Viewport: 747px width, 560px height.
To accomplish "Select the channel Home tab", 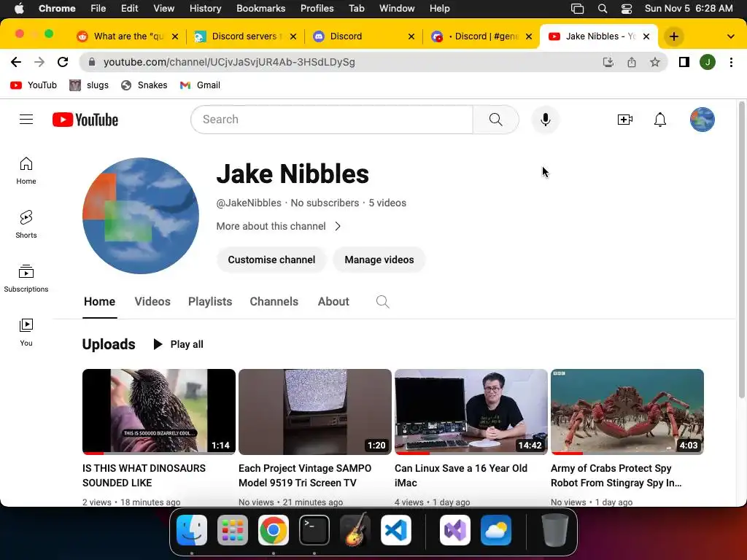I will (x=99, y=301).
